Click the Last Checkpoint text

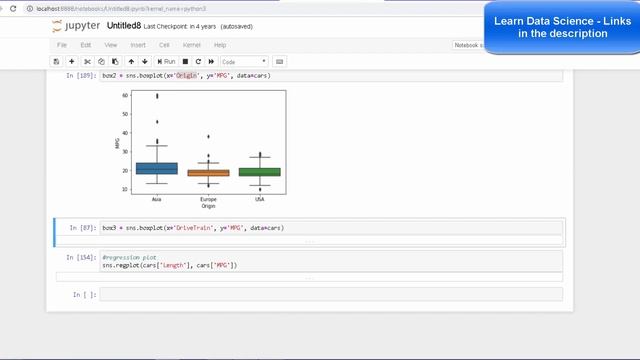coord(180,27)
